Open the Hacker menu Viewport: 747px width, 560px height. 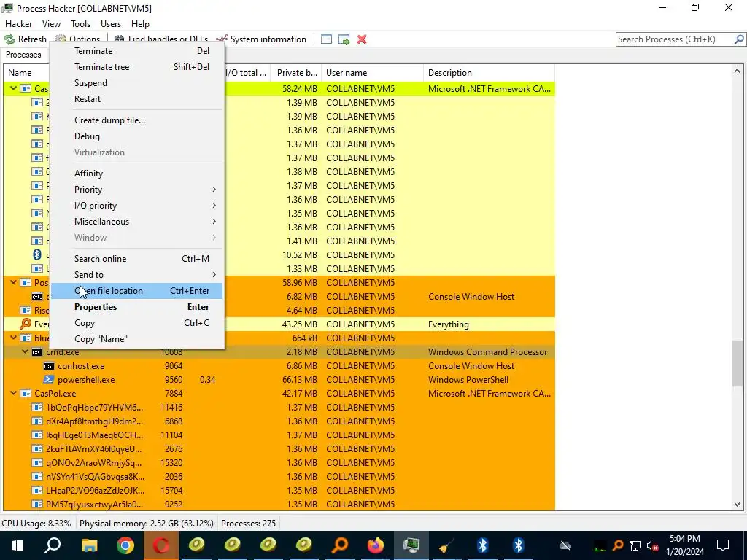pyautogui.click(x=18, y=24)
